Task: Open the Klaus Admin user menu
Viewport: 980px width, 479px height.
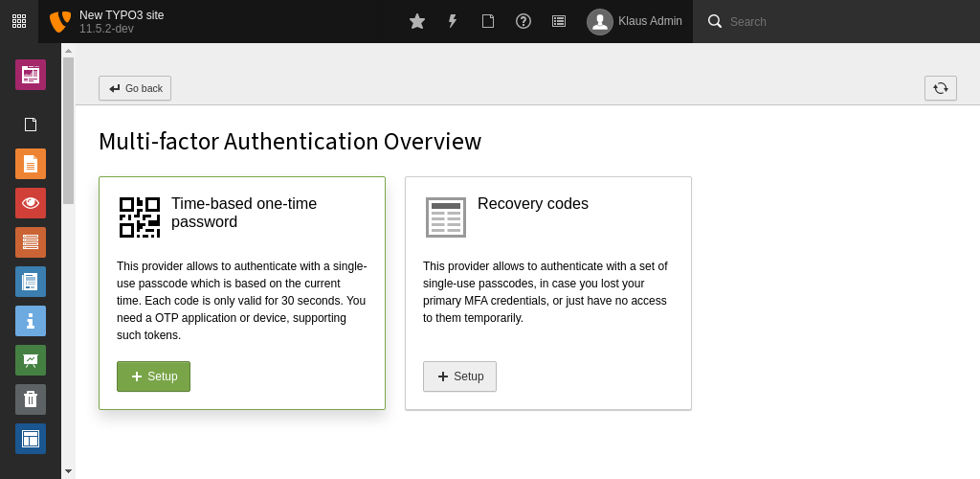Action: (x=635, y=21)
